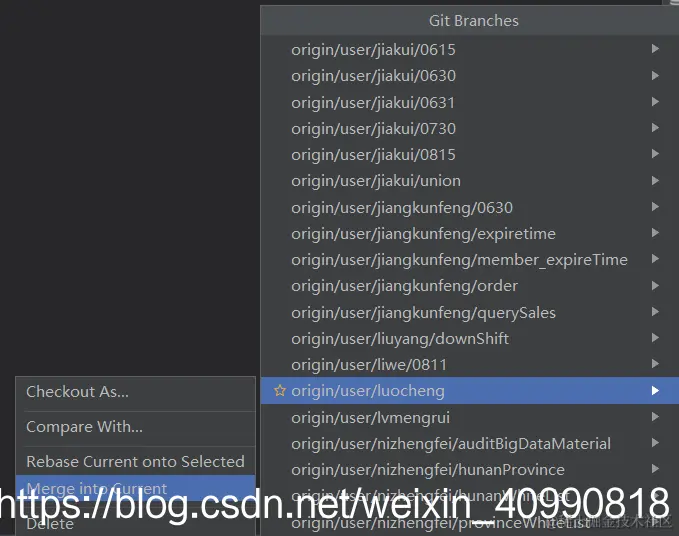Expand submenu arrow for liuyang/downShift branch
Viewport: 679px width, 536px height.
click(x=655, y=338)
